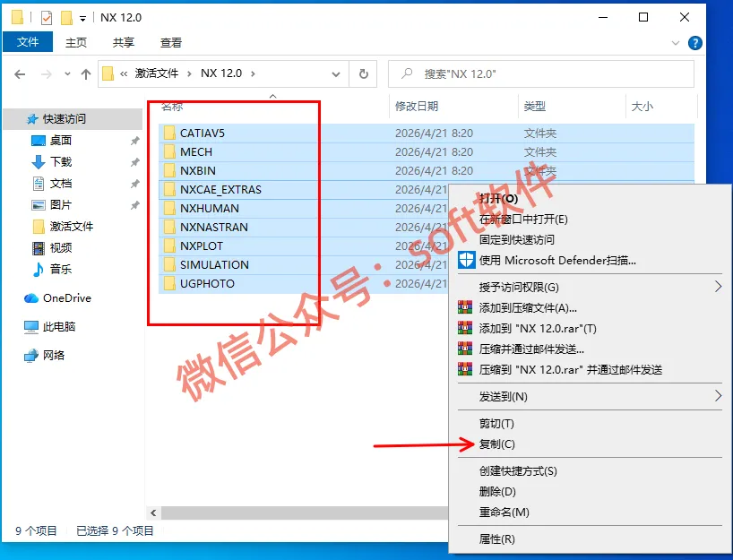The height and width of the screenshot is (560, 733).
Task: Select the NXBIN folder icon
Action: (169, 170)
